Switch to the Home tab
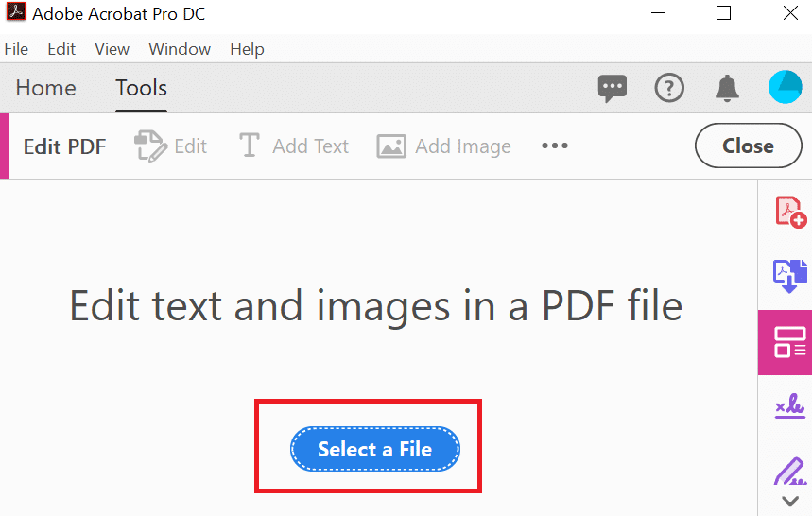The width and height of the screenshot is (812, 516). tap(46, 88)
